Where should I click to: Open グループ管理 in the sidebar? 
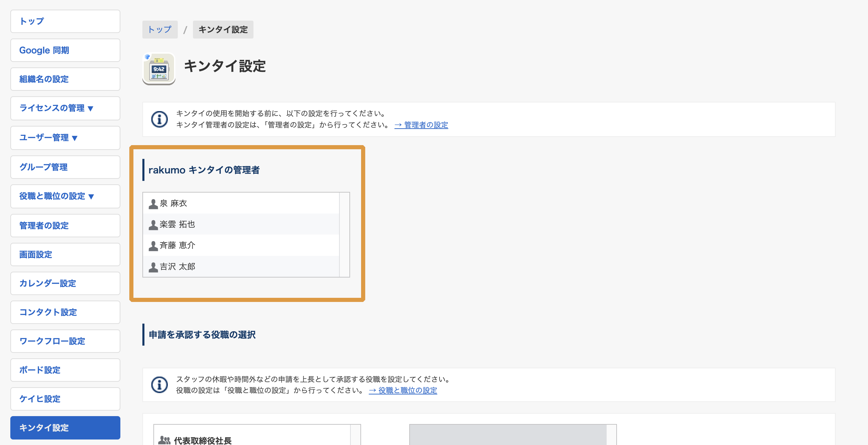point(65,167)
